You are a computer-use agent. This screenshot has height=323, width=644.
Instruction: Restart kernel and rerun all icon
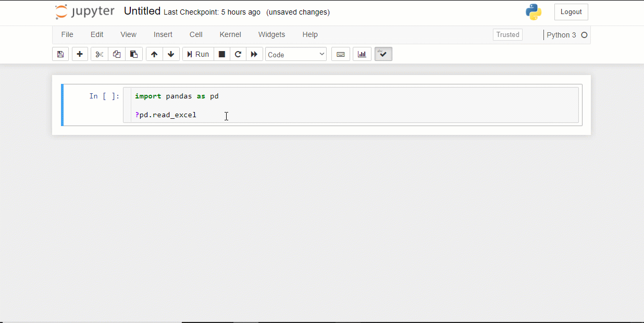(x=254, y=54)
